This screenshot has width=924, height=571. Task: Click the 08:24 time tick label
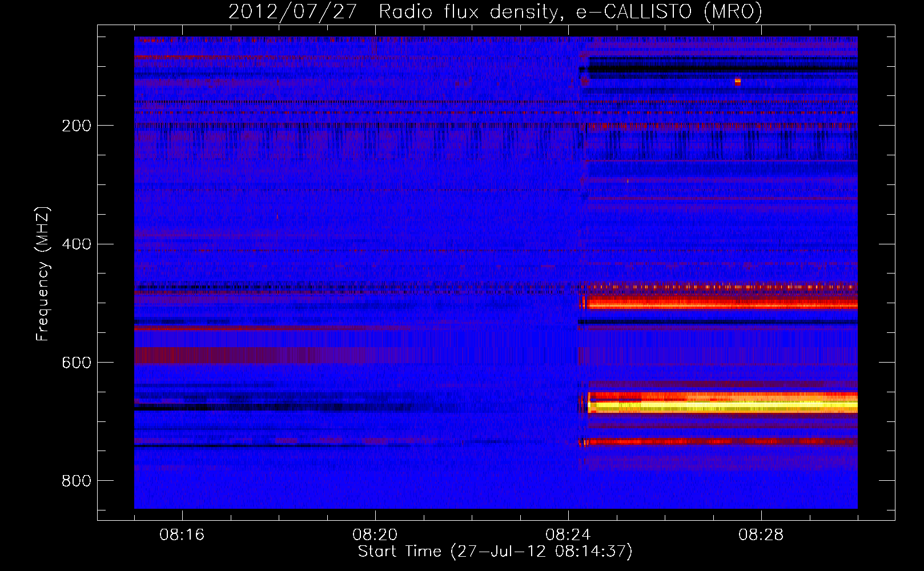(x=568, y=535)
